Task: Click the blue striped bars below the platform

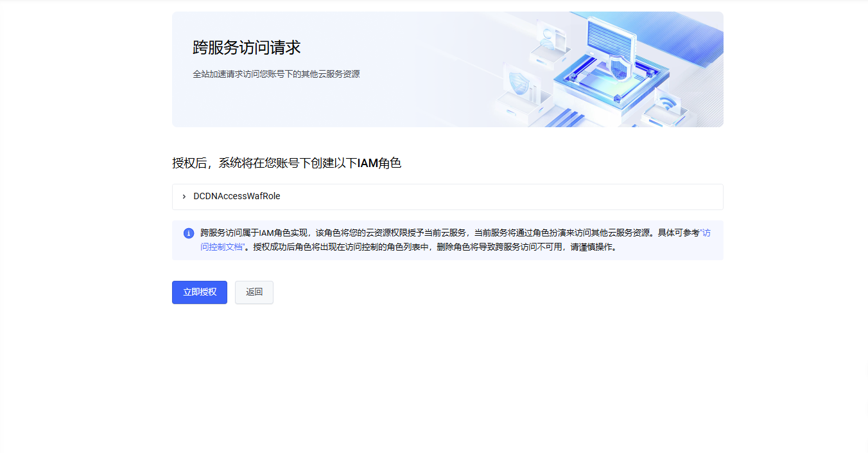Action: click(563, 118)
